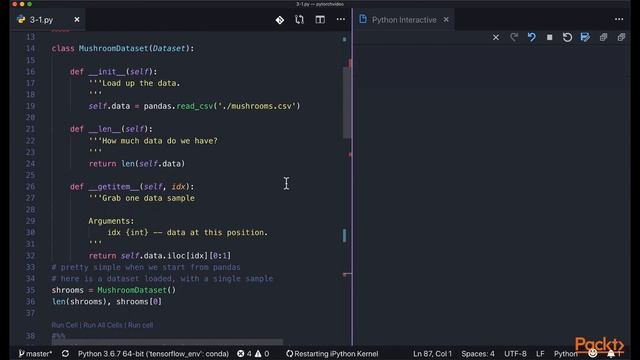Select the Python 3.6.7 tensorflow_env interpreter

[x=153, y=353]
